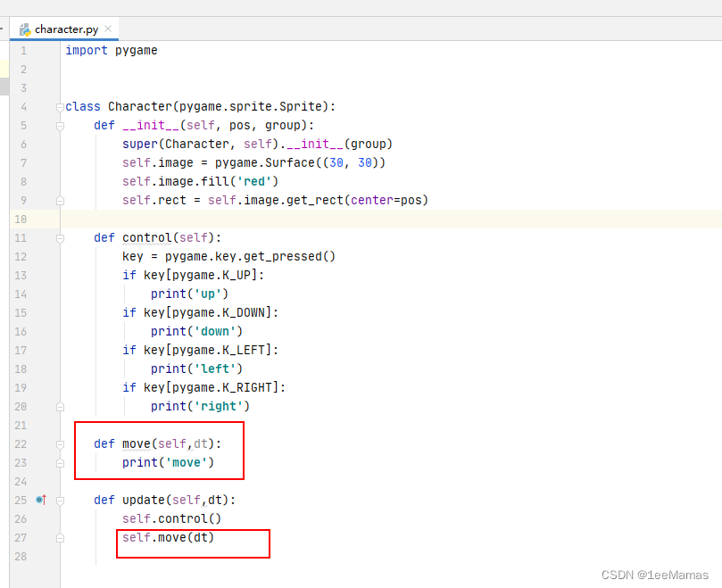Click the self.move(dt) call on line 27

(169, 538)
